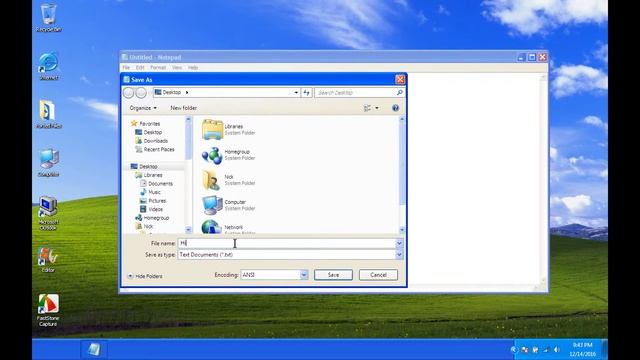Open Notepad's File menu
Image resolution: width=640 pixels, height=360 pixels.
coord(126,67)
